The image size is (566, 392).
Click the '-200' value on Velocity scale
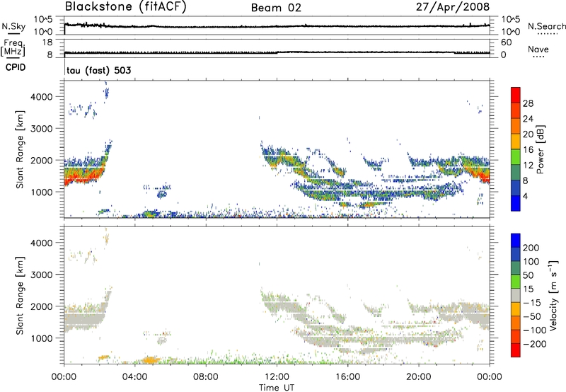(535, 344)
